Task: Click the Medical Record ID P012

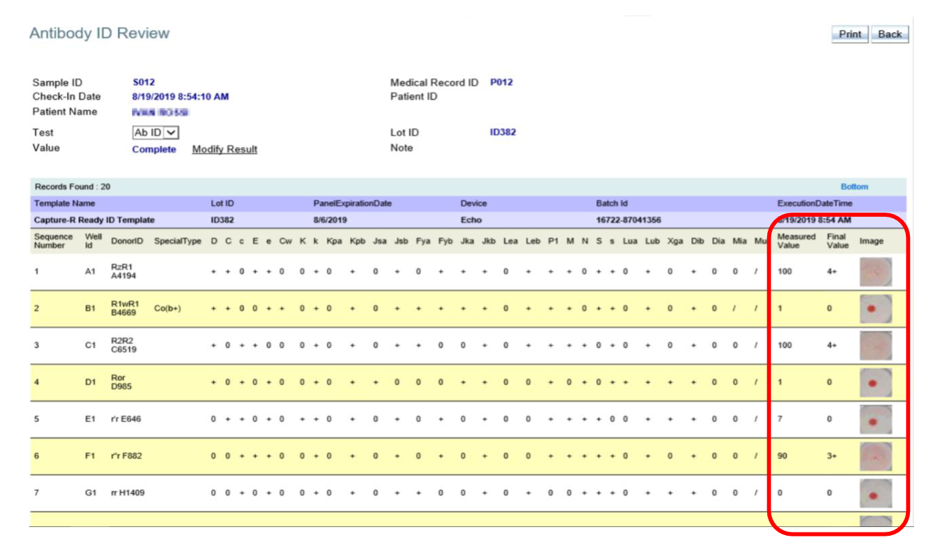Action: [501, 83]
